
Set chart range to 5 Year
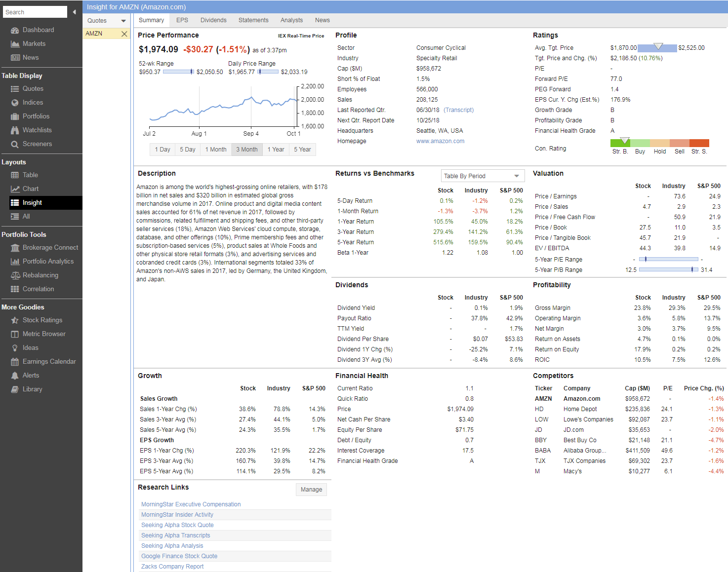[303, 150]
